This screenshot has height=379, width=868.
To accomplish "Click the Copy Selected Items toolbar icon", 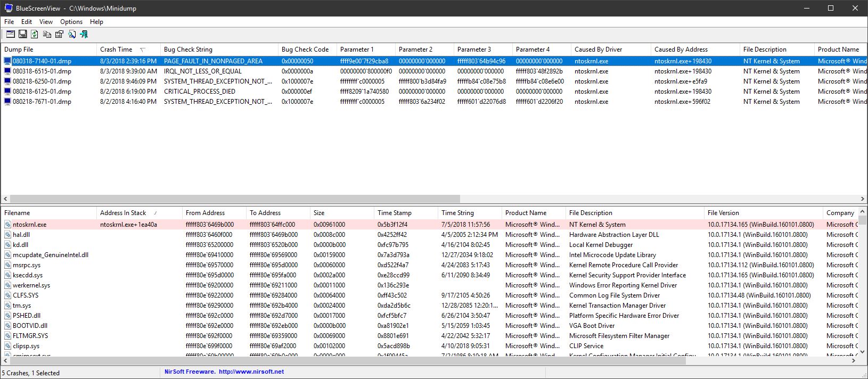I will [47, 34].
